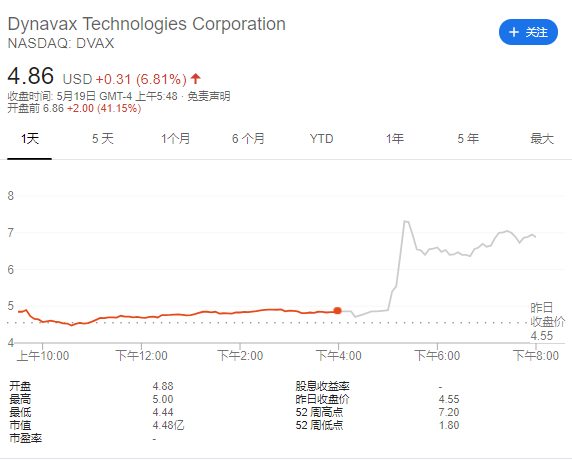Click the 昨日收盘价 4.55 chart label
The width and height of the screenshot is (572, 460).
point(548,321)
